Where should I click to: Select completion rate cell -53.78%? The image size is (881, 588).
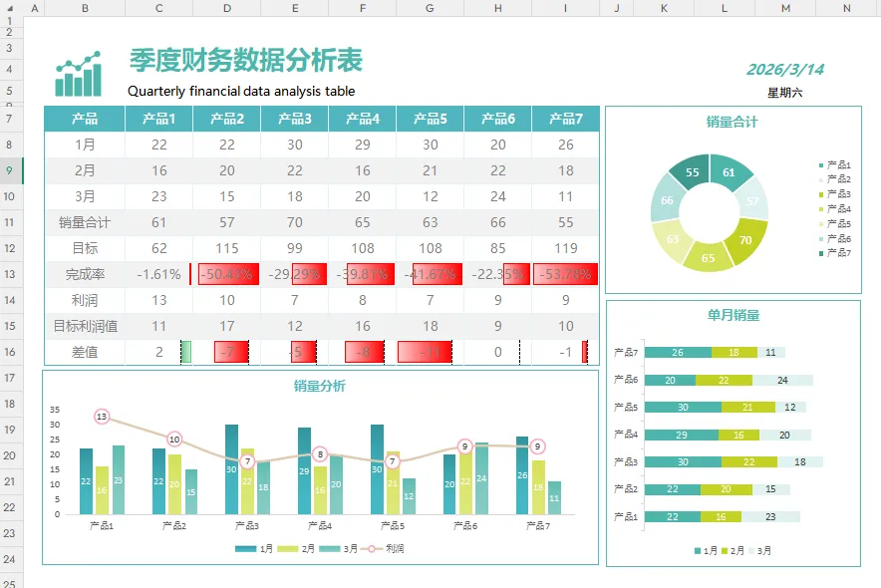click(x=566, y=274)
